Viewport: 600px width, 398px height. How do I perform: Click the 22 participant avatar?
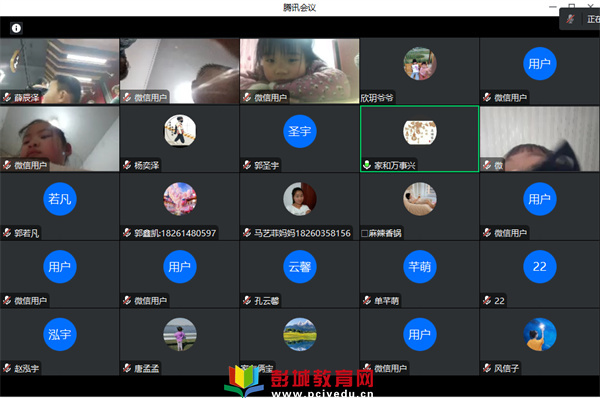pyautogui.click(x=540, y=267)
